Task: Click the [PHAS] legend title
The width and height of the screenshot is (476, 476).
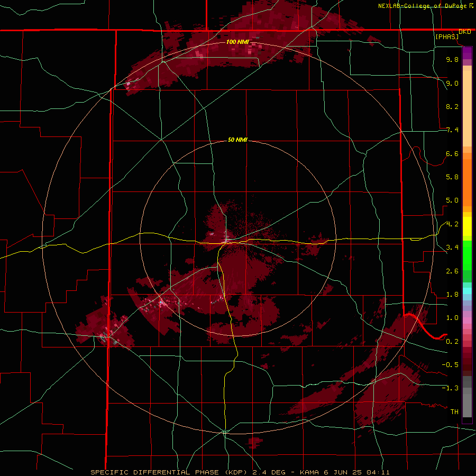Action: tap(447, 37)
